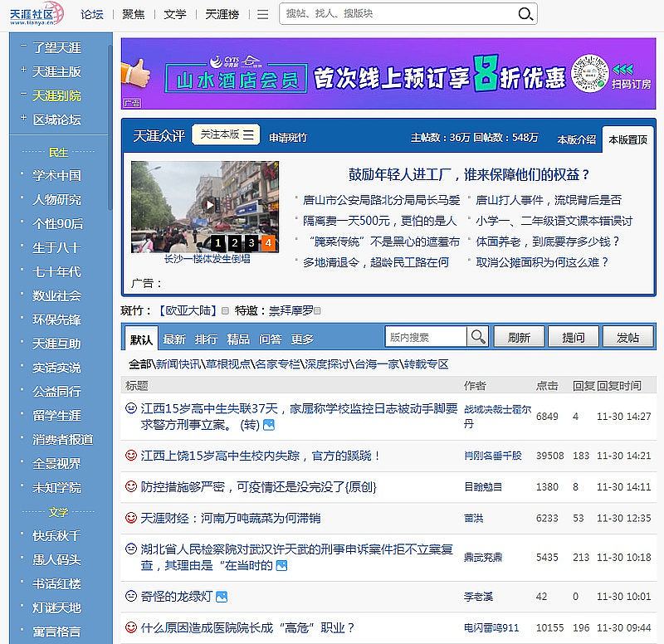Click the image icon after 湖北省人民检察院 post
664x644 pixels.
point(281,565)
